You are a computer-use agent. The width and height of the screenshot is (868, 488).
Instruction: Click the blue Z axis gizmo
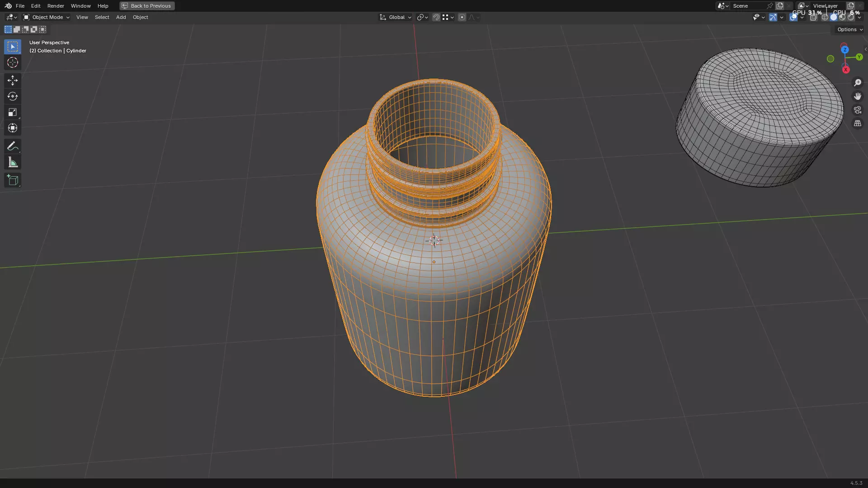845,50
